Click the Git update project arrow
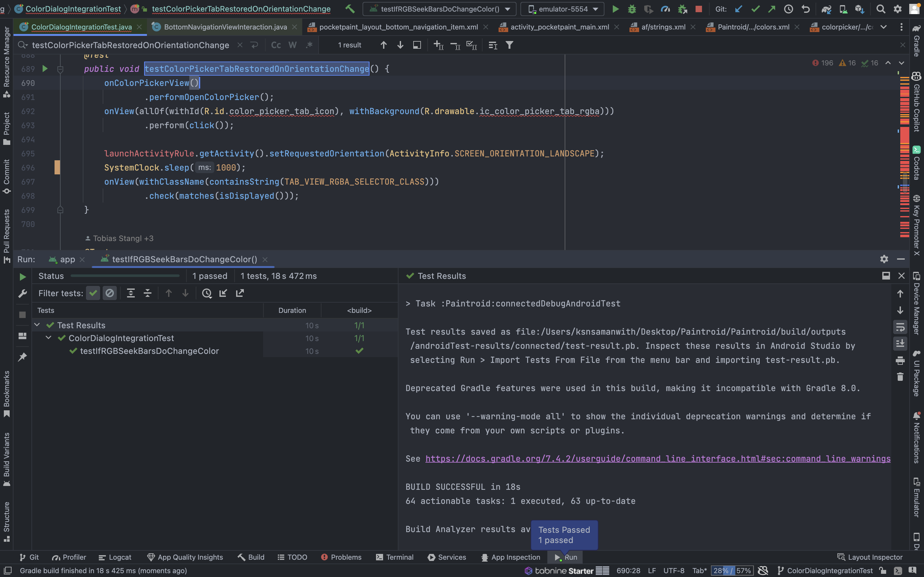The image size is (924, 577). (739, 9)
